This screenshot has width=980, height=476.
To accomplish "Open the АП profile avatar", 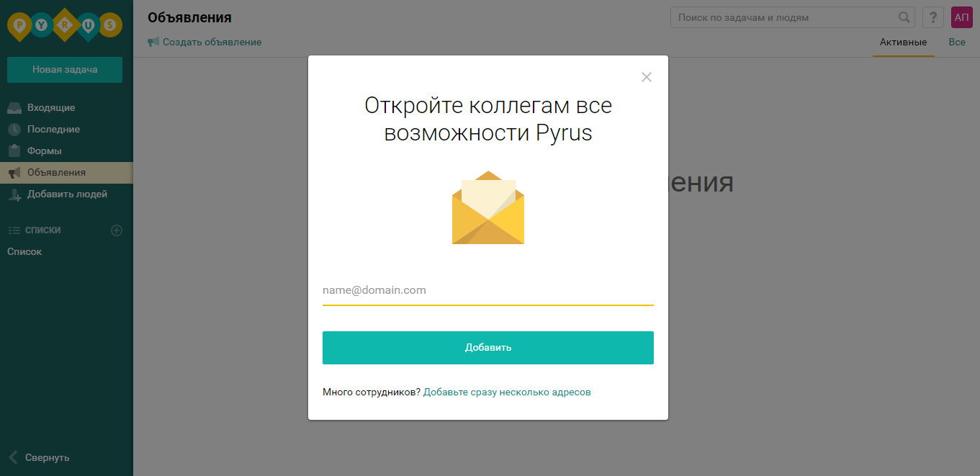I will tap(961, 17).
